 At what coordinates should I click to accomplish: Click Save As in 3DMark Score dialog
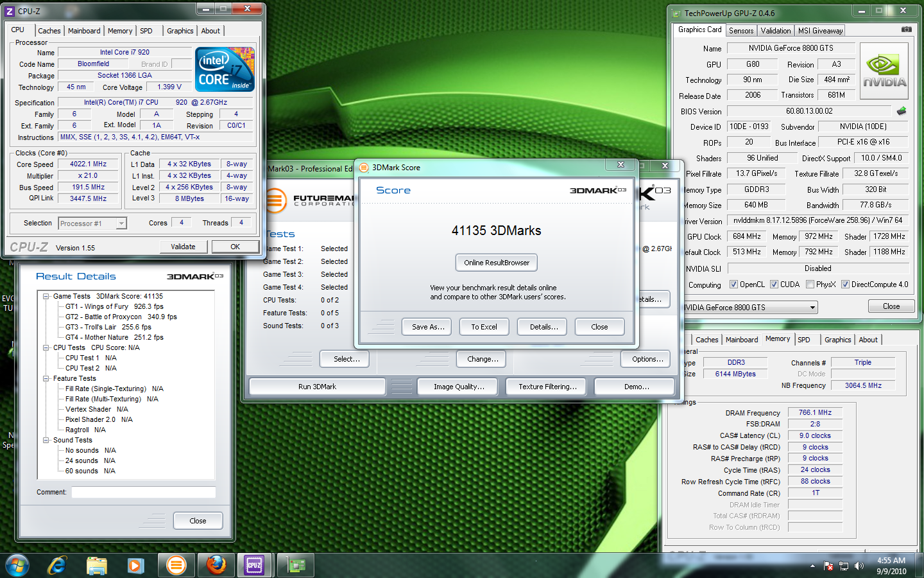point(428,327)
